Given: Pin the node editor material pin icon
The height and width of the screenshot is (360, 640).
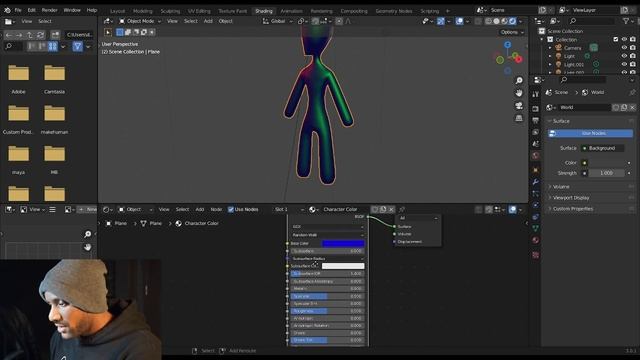Looking at the screenshot, I should point(402,209).
